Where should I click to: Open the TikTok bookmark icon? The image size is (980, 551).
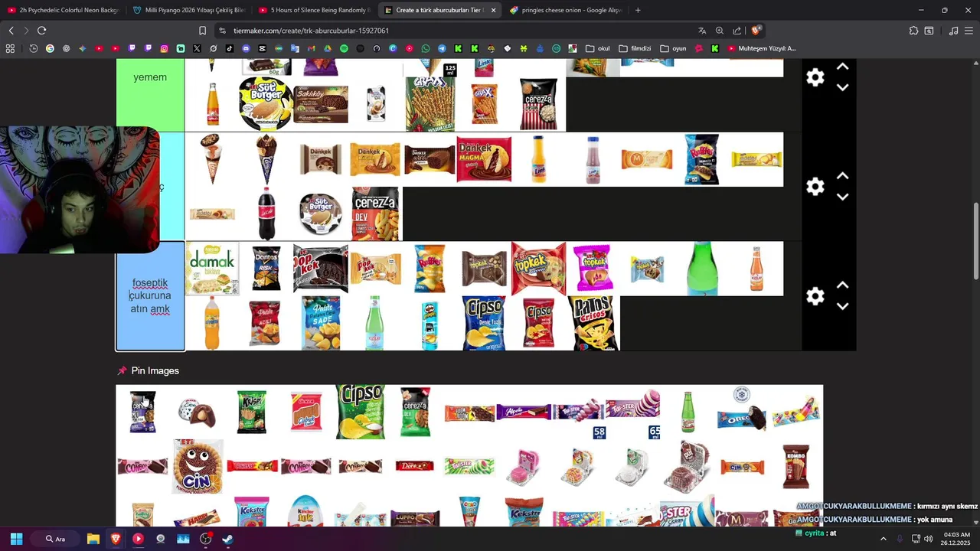pos(230,48)
